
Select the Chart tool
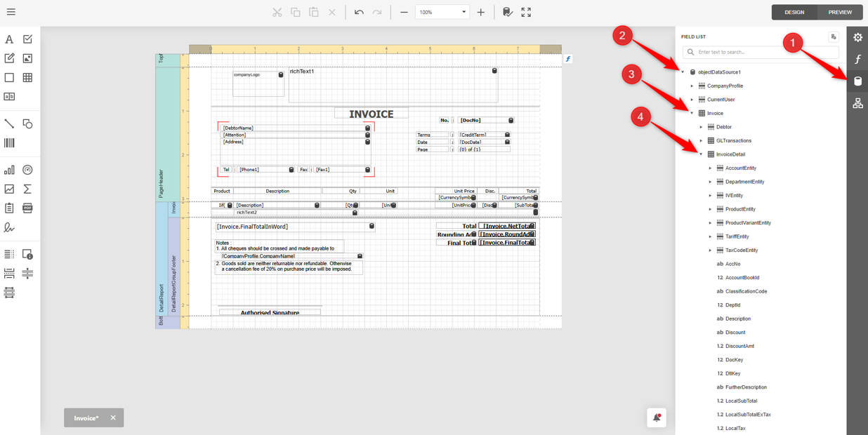pyautogui.click(x=9, y=170)
